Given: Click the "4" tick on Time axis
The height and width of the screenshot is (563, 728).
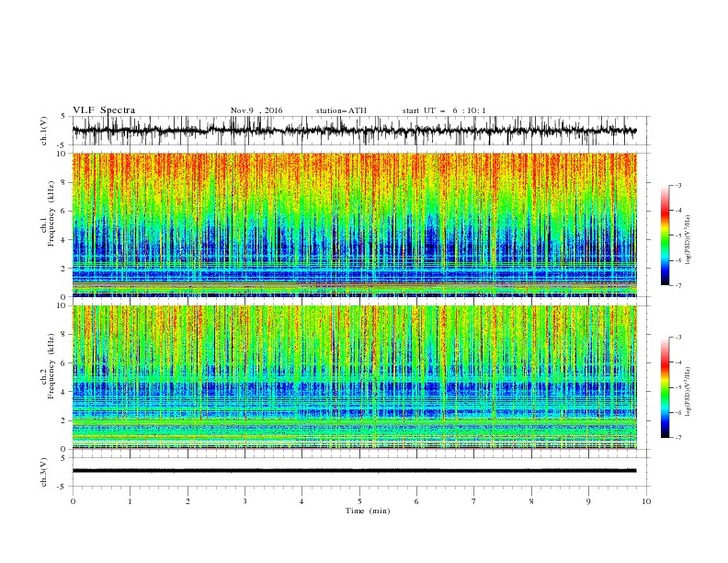Looking at the screenshot, I should [301, 501].
